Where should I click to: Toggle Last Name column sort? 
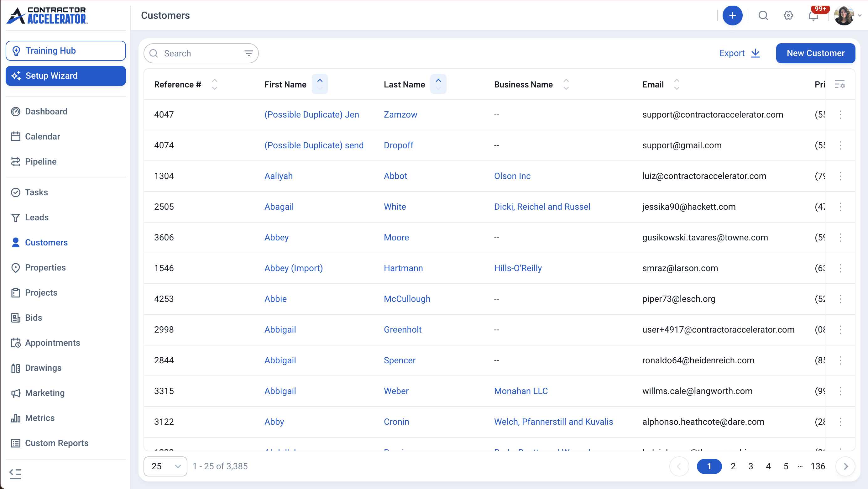438,84
